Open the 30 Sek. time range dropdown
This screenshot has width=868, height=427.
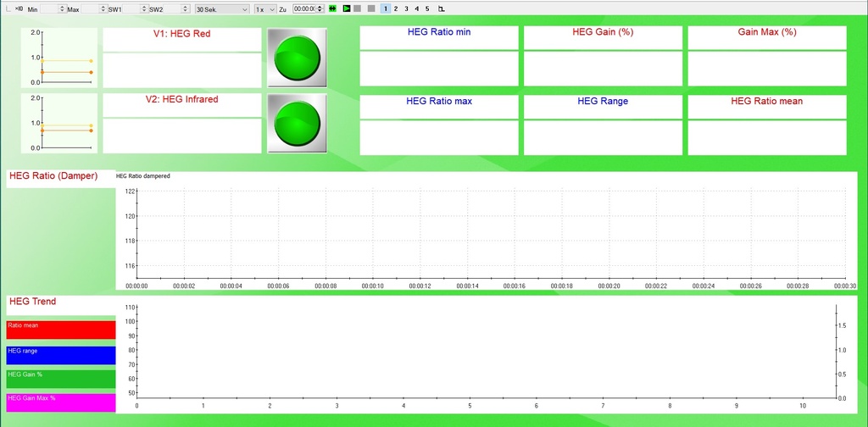pyautogui.click(x=223, y=8)
